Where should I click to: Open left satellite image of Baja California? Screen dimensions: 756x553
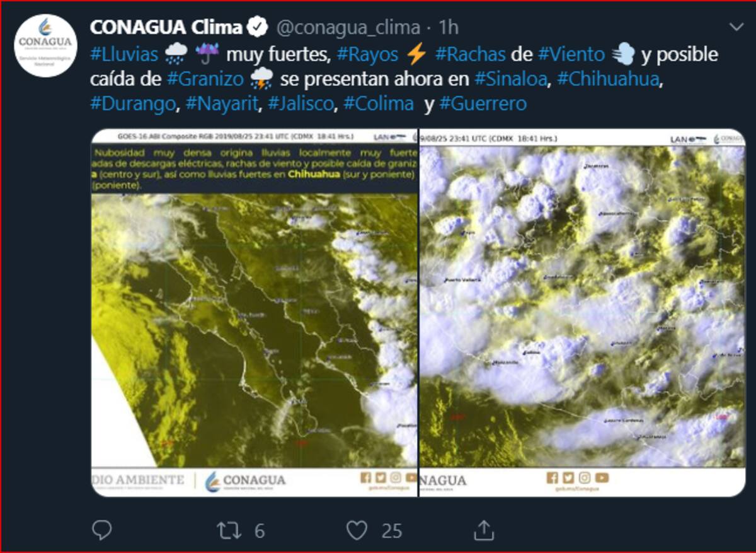[255, 313]
